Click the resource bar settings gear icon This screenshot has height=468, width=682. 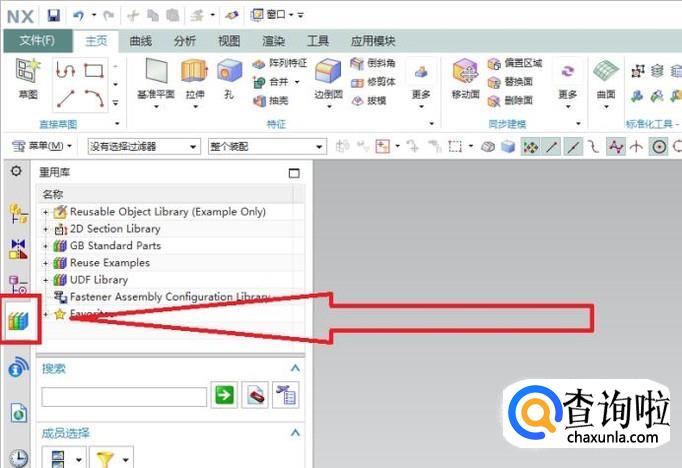(16, 171)
